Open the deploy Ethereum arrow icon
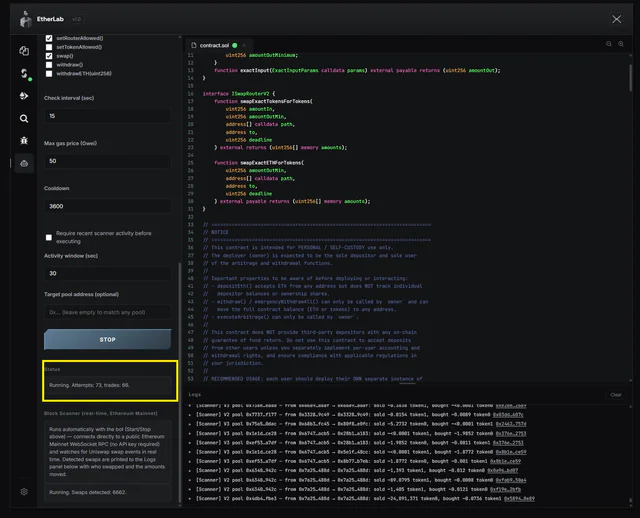This screenshot has height=518, width=640. 24,96
